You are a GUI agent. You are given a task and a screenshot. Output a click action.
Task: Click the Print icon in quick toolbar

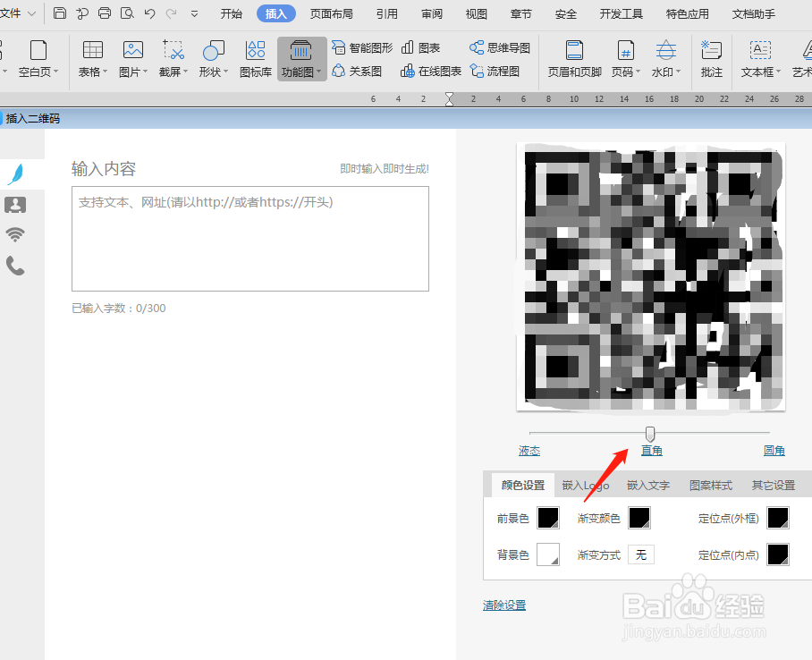pyautogui.click(x=105, y=13)
